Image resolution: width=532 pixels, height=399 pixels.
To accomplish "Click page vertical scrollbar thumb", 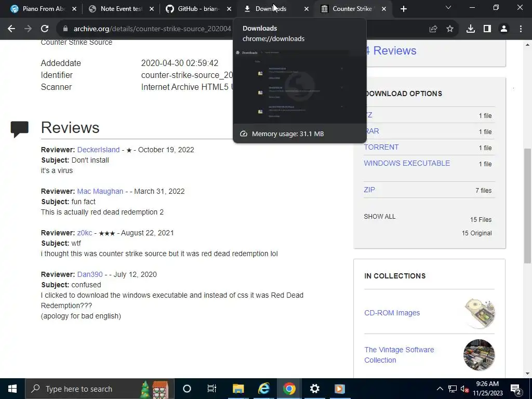I will pyautogui.click(x=527, y=206).
